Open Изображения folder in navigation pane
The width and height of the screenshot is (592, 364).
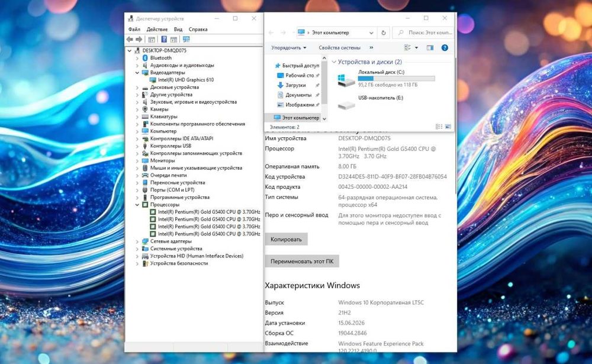click(300, 105)
